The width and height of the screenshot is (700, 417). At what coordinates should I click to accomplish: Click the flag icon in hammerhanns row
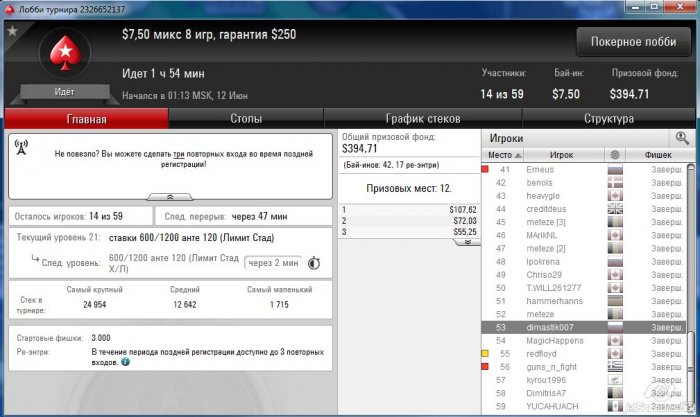click(615, 301)
